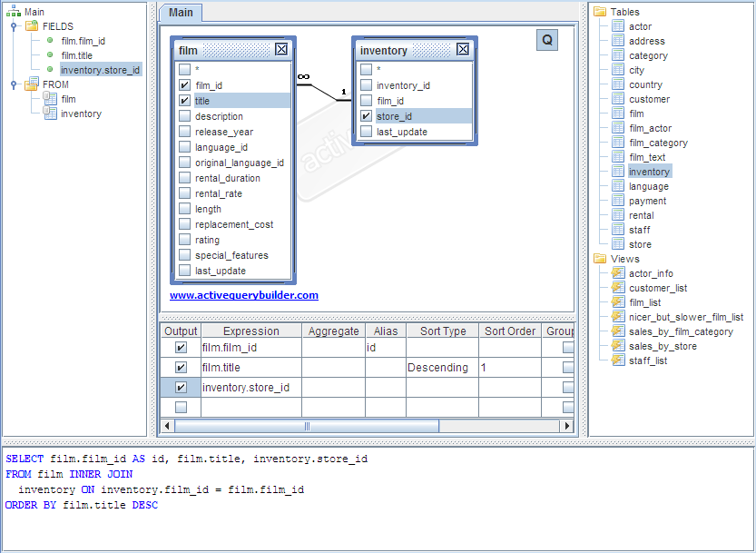Select inventory.store_id in FIELDS tree
This screenshot has width=756, height=553.
(x=100, y=70)
